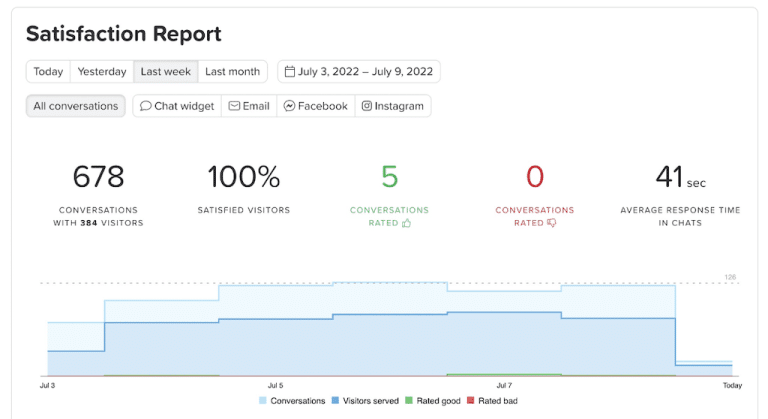Toggle Rated good series in legend
The width and height of the screenshot is (768, 419).
(433, 400)
